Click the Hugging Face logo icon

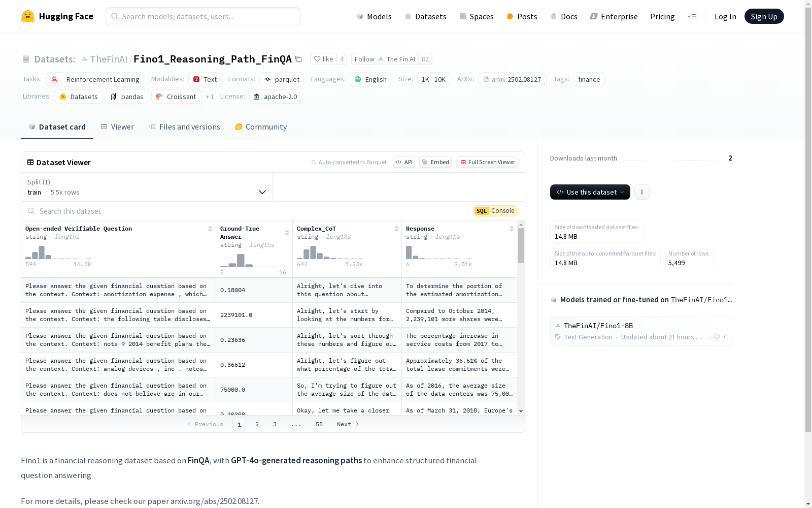click(x=28, y=16)
